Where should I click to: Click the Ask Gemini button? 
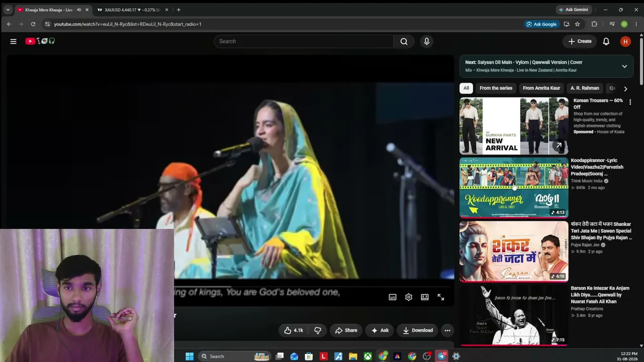(x=573, y=10)
